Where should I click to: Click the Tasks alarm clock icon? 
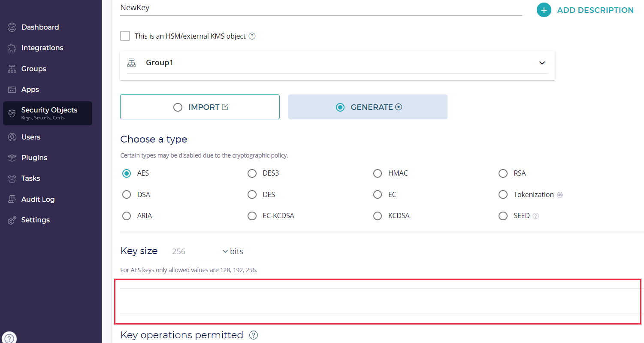pos(12,179)
